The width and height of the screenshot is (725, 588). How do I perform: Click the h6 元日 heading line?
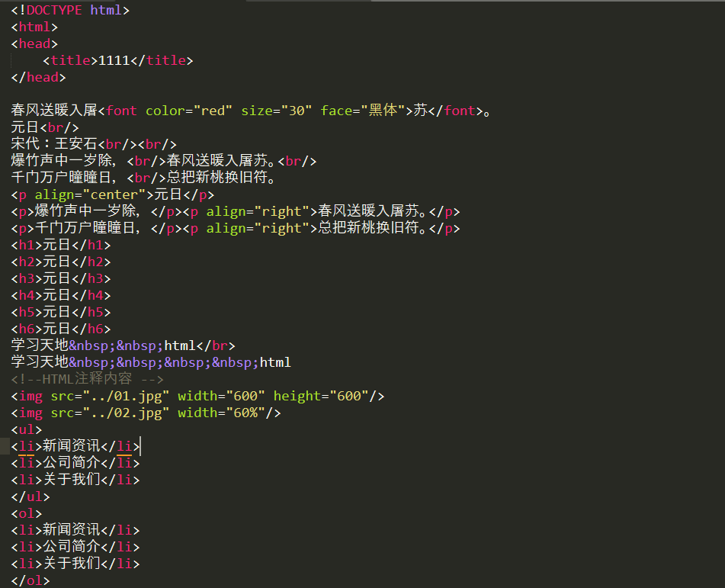point(60,329)
